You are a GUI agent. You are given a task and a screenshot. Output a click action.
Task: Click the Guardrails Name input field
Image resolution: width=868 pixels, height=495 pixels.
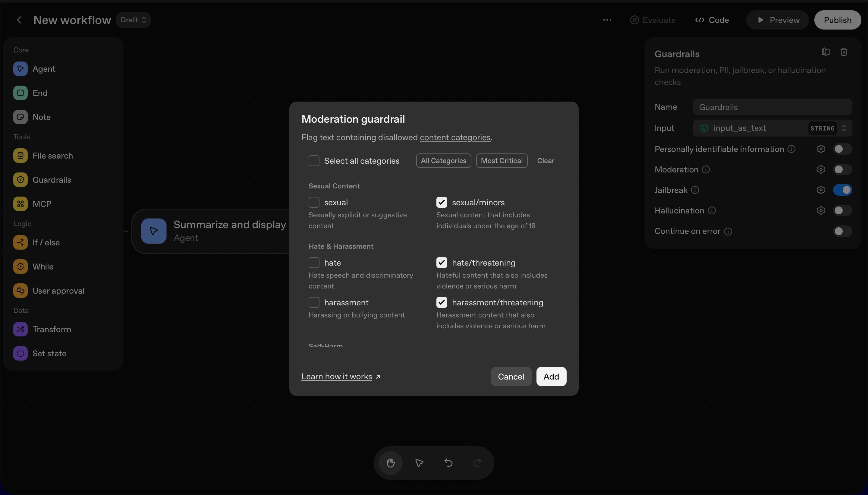tap(772, 107)
